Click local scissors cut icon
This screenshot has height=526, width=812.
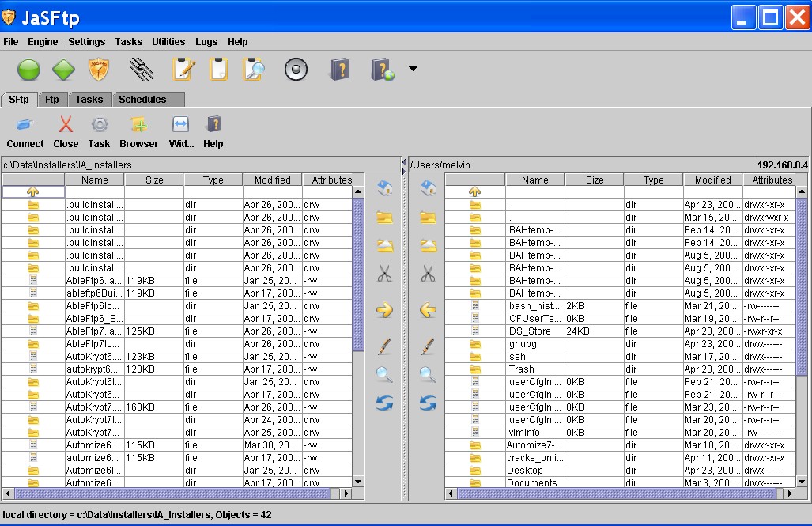click(x=384, y=273)
